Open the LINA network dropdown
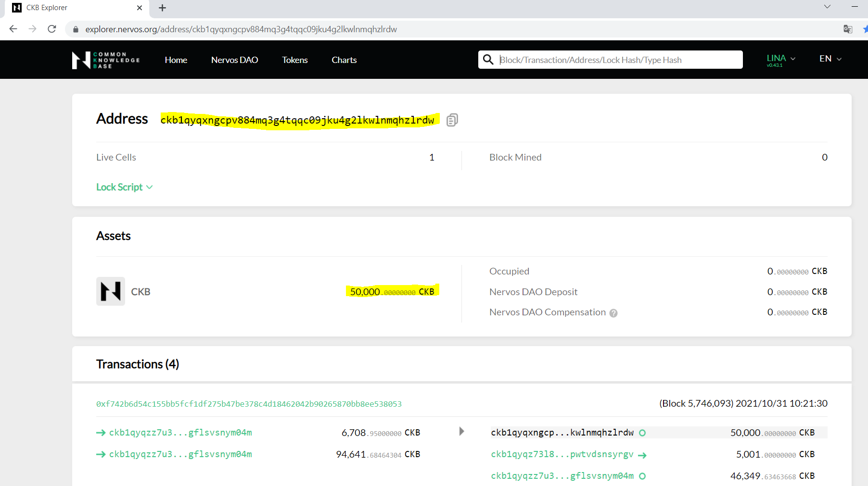 point(780,58)
